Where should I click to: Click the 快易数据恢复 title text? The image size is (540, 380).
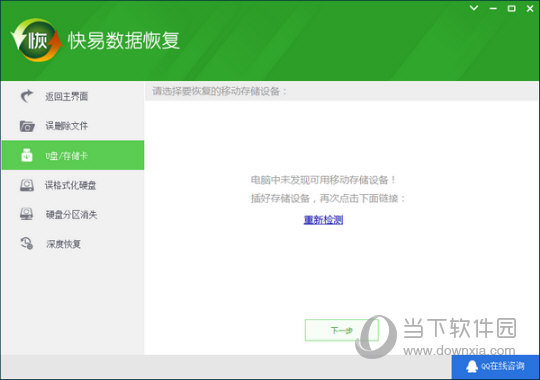pos(124,41)
